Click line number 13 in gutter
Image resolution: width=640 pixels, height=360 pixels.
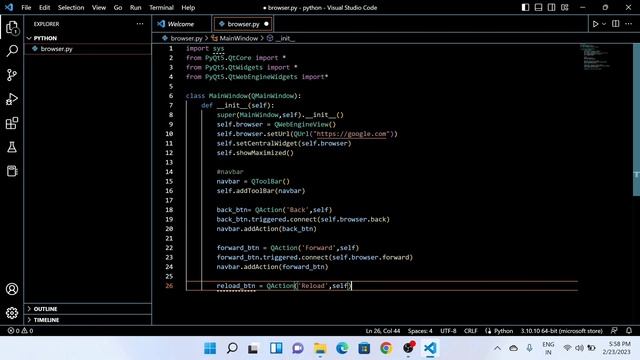coord(169,162)
